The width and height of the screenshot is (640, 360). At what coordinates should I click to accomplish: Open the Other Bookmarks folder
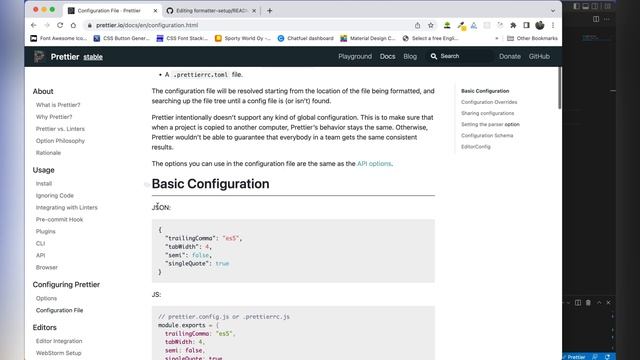pos(532,38)
